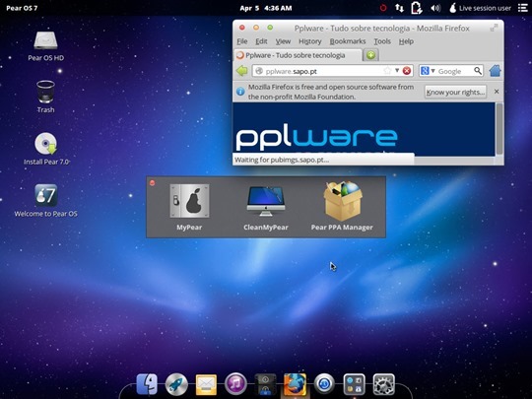Open the purple music player dock icon

[x=235, y=384]
